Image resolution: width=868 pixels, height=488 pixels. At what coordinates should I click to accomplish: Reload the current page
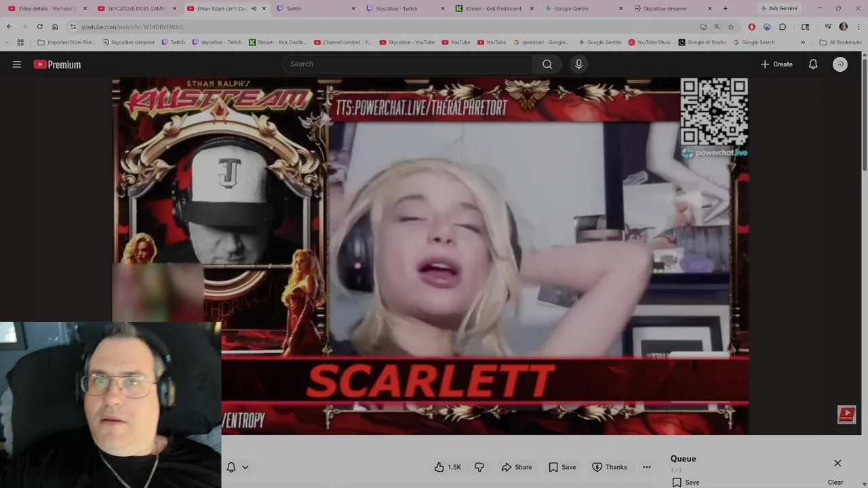[39, 26]
